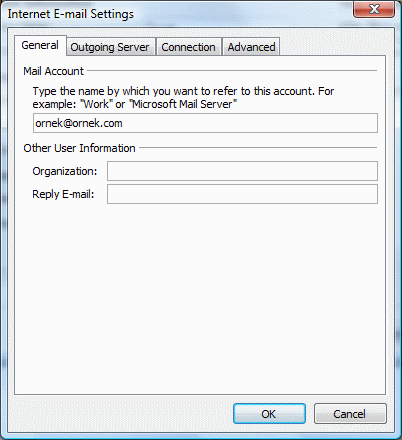Click the ornek@ornek.com account name field
This screenshot has height=440, width=402.
(205, 123)
